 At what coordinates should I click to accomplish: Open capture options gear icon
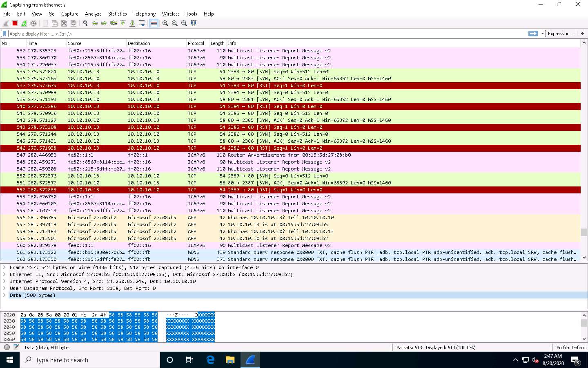(33, 23)
